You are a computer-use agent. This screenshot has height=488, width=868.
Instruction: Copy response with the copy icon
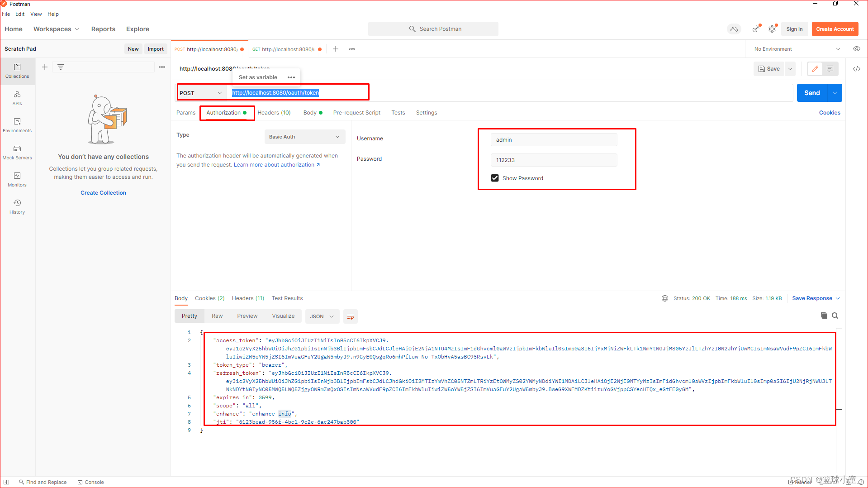(824, 316)
